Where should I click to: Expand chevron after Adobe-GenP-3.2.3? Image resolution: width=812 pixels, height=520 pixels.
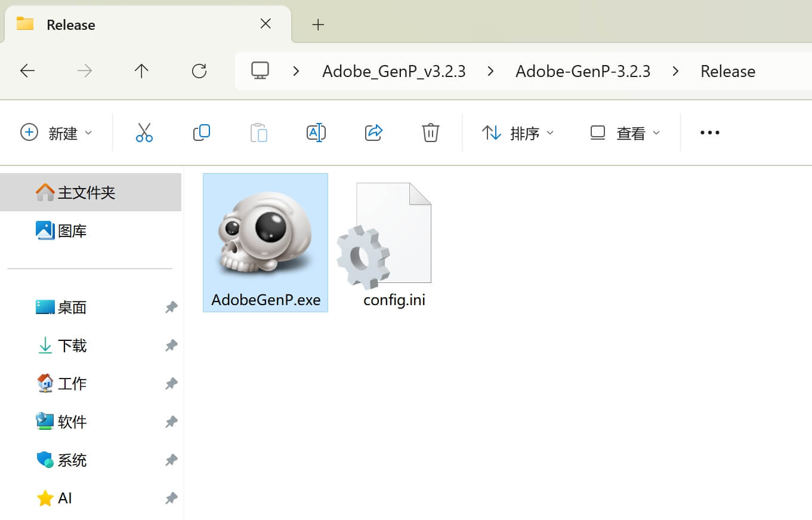click(x=675, y=71)
